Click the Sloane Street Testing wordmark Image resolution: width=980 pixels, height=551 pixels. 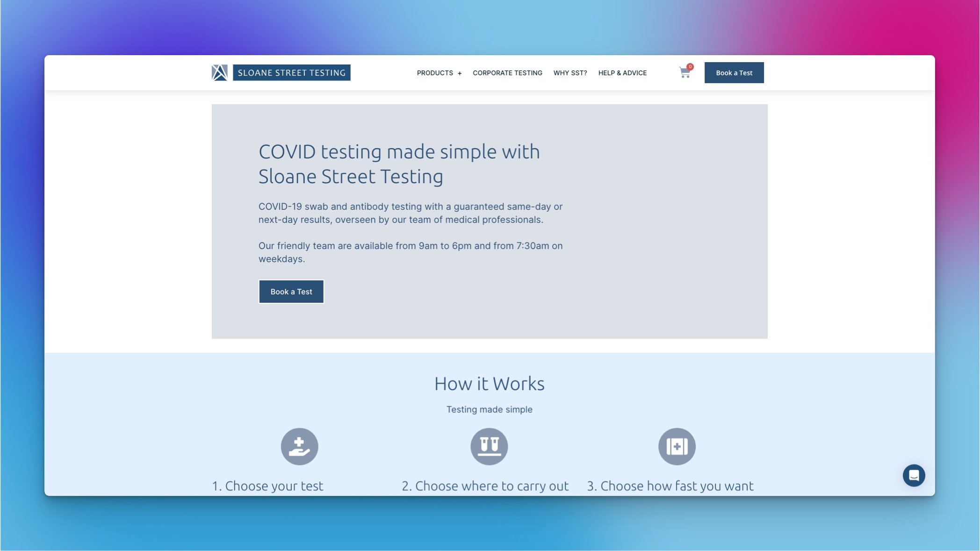[x=292, y=72]
